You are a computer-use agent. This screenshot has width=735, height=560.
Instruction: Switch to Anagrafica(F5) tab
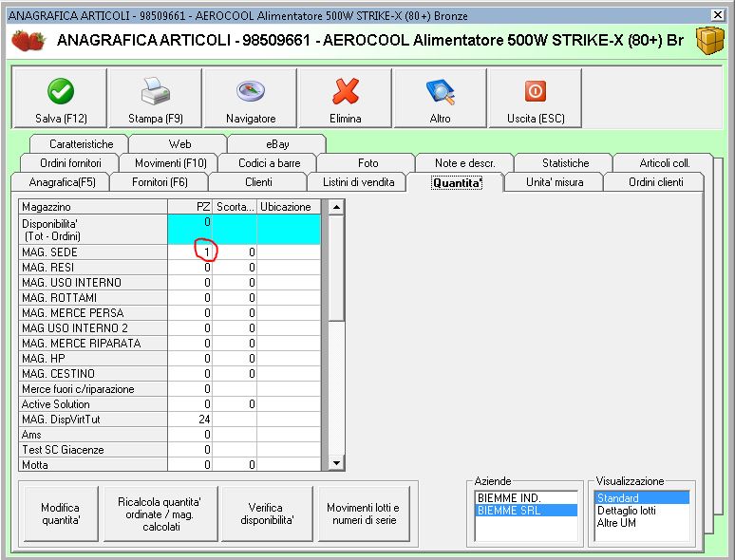[62, 182]
